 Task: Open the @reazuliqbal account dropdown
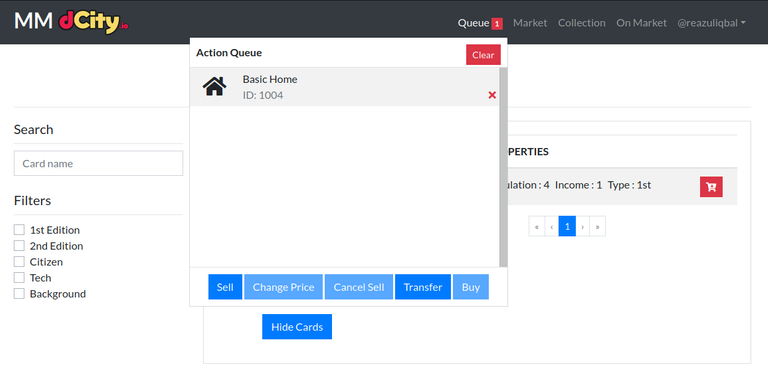[x=711, y=23]
